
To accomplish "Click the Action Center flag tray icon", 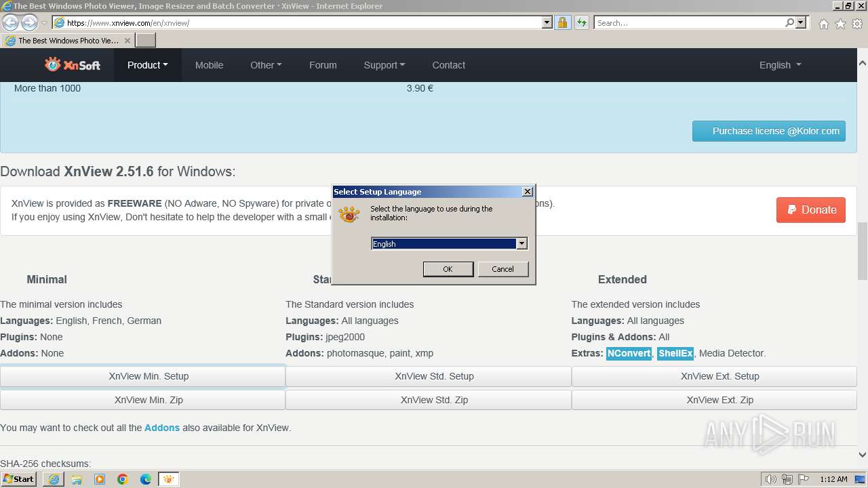I will [804, 479].
